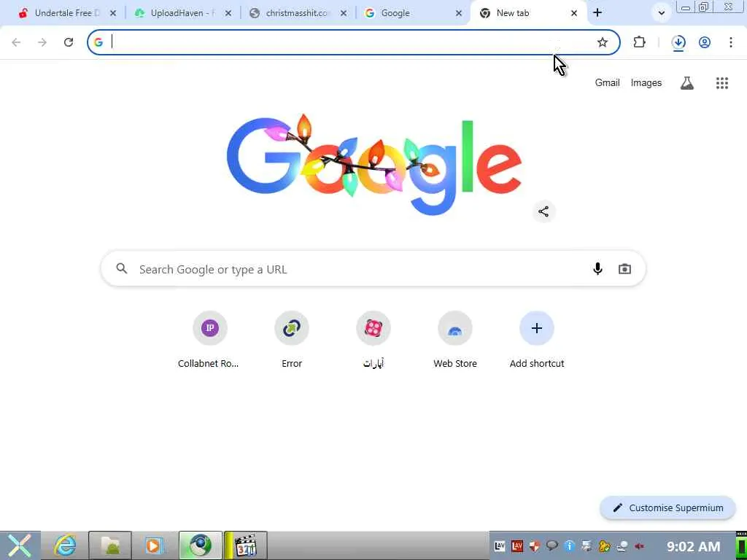Open the Google apps grid

722,83
